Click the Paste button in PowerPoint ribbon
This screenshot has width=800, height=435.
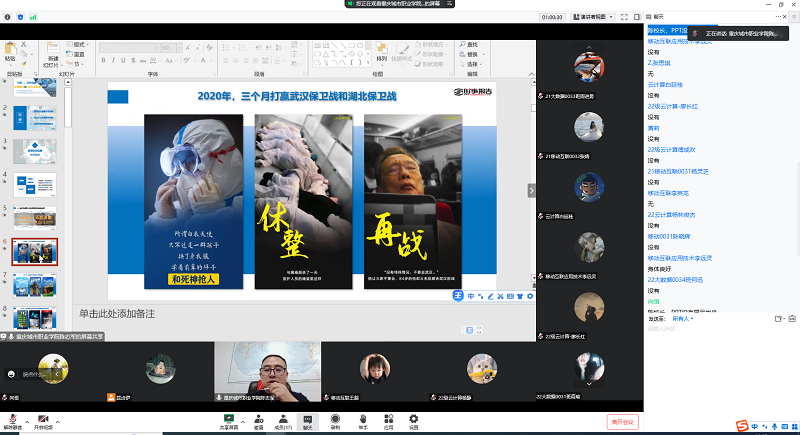point(10,55)
